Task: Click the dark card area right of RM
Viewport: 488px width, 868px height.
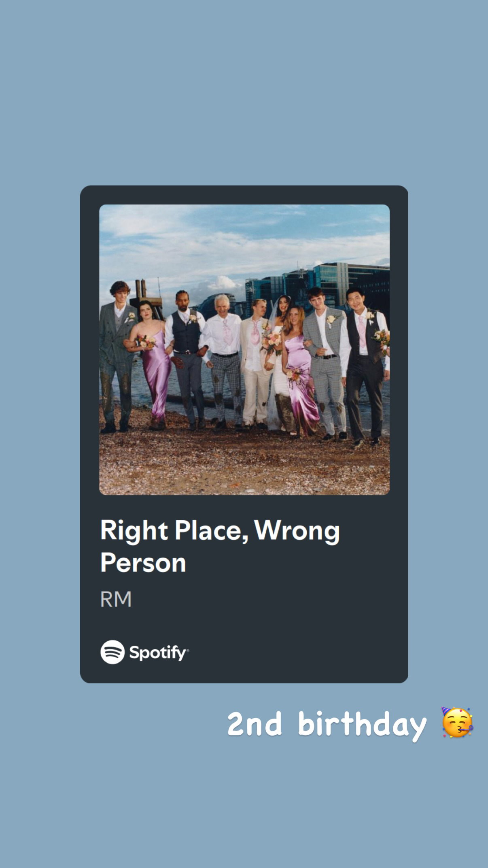Action: [267, 599]
